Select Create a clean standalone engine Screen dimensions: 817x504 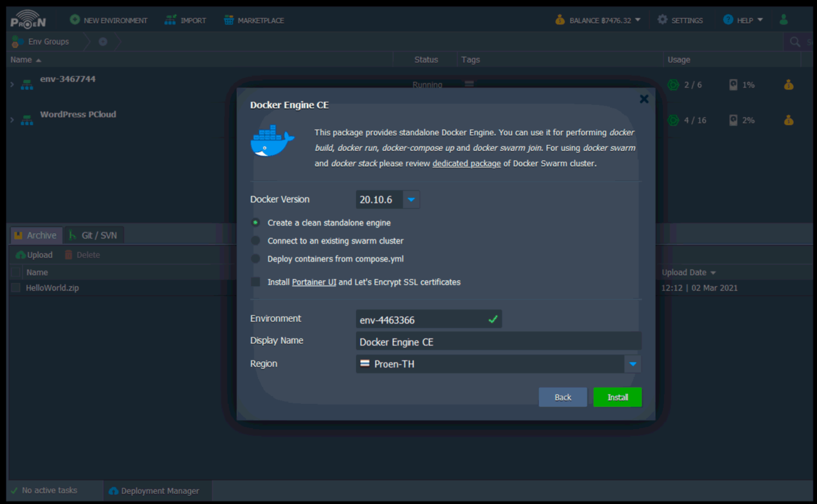point(255,223)
